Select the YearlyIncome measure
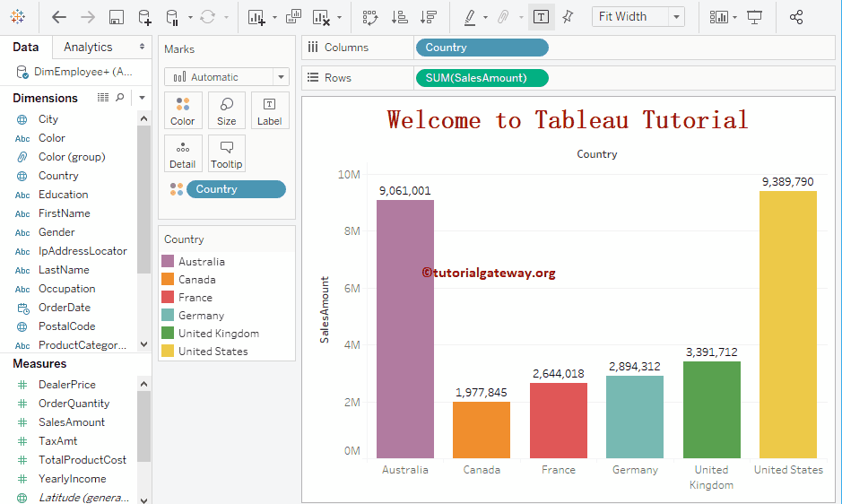Screen dimensions: 842x504 pyautogui.click(x=72, y=479)
